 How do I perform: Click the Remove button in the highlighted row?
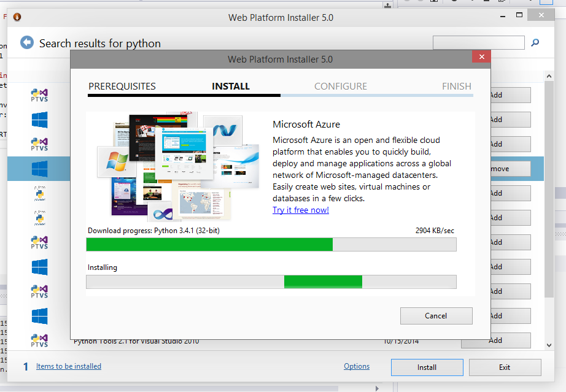pyautogui.click(x=510, y=169)
